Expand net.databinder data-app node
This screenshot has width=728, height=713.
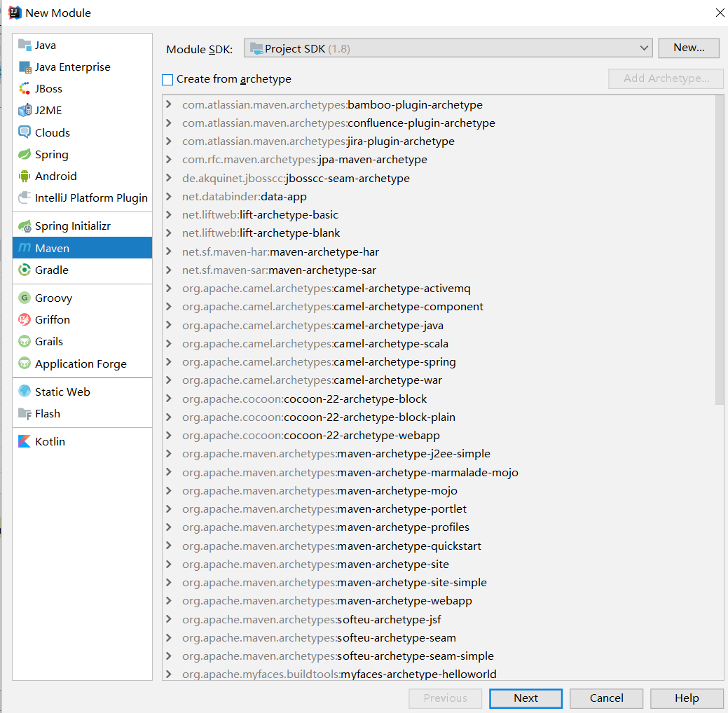coord(169,196)
